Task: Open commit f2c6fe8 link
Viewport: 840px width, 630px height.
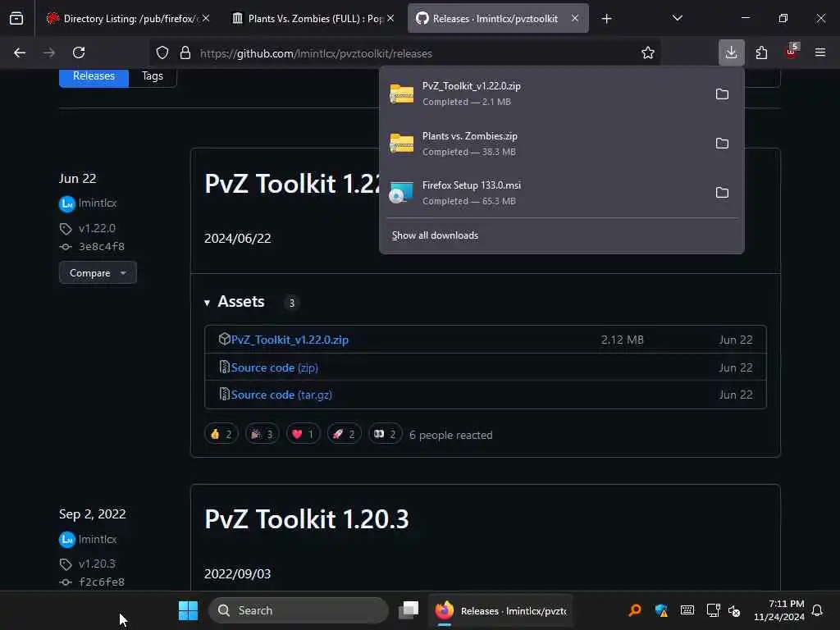Action: [102, 582]
